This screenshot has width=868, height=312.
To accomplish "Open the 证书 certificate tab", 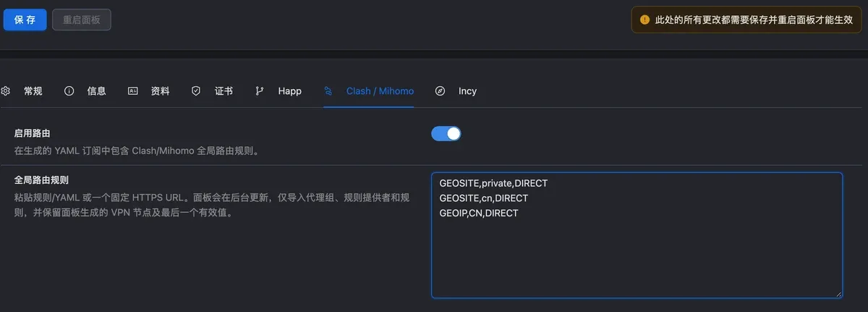I will [x=224, y=91].
